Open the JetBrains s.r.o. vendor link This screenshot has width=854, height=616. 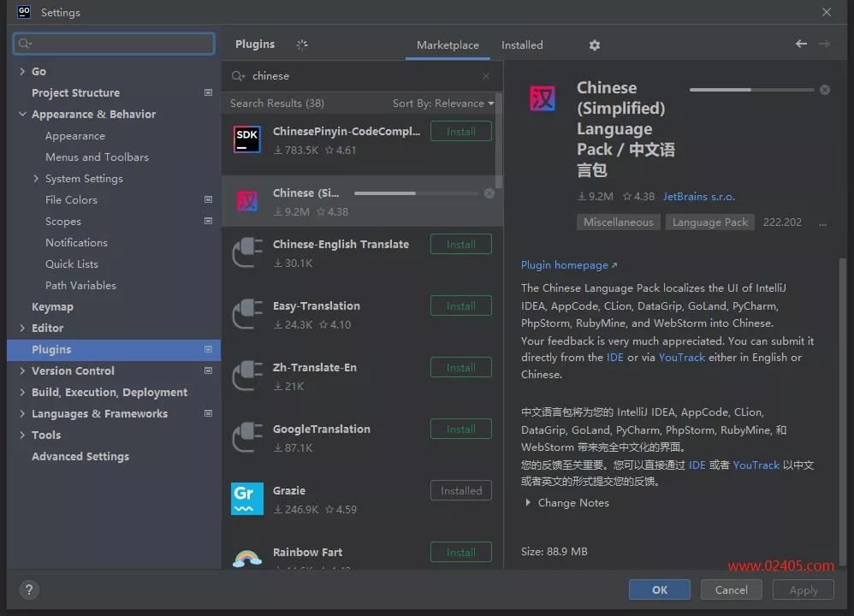(699, 197)
